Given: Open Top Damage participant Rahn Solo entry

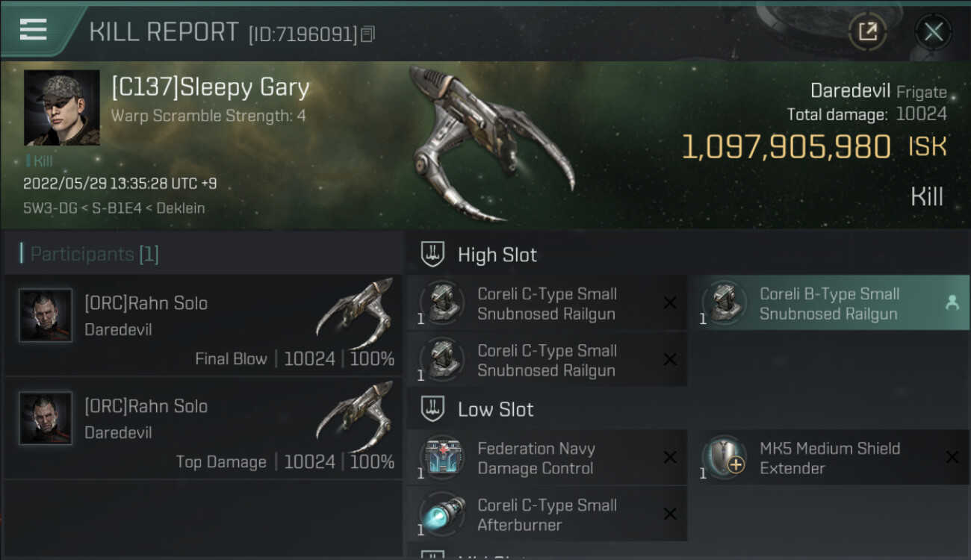Looking at the screenshot, I should pyautogui.click(x=203, y=428).
